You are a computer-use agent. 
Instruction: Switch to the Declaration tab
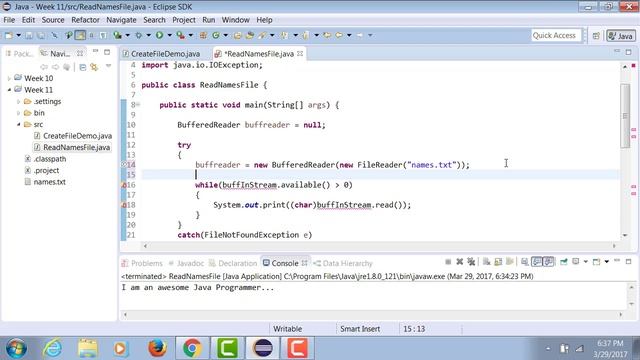tap(233, 263)
